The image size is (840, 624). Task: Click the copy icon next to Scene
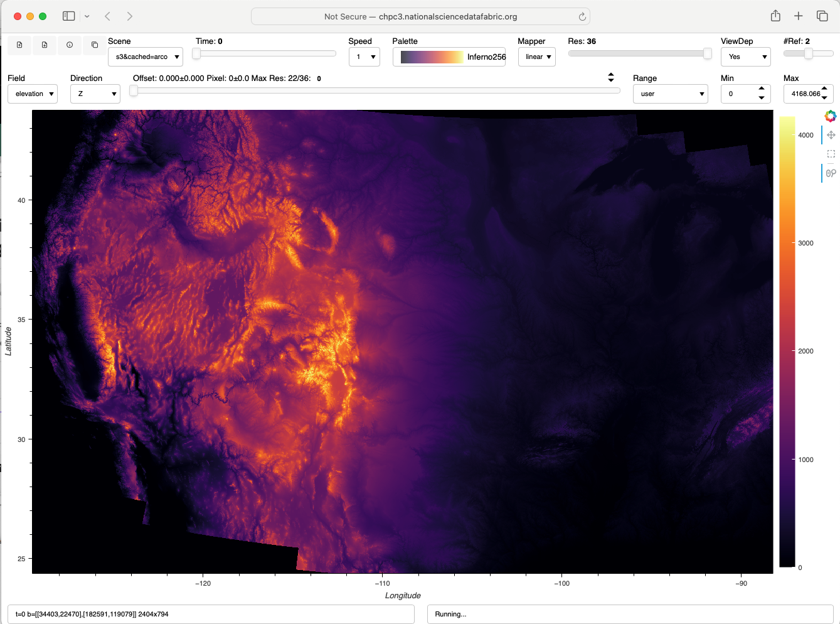pos(95,45)
